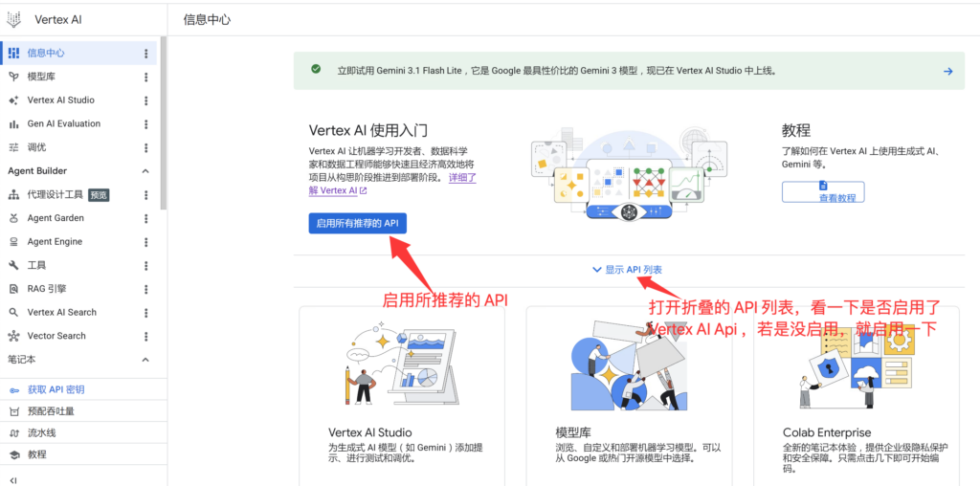Go to 信息中心 in sidebar

tap(78, 54)
